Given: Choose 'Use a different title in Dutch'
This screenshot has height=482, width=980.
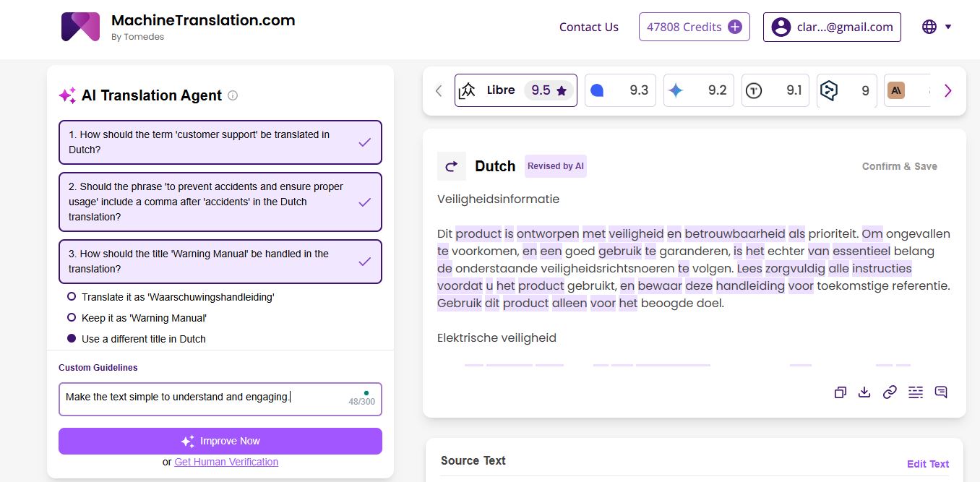Looking at the screenshot, I should point(72,339).
